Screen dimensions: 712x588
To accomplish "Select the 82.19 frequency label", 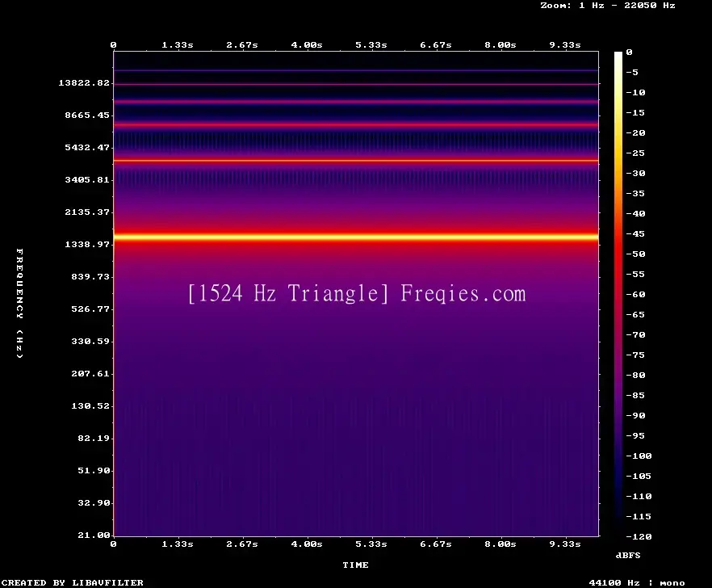I will pyautogui.click(x=94, y=438).
